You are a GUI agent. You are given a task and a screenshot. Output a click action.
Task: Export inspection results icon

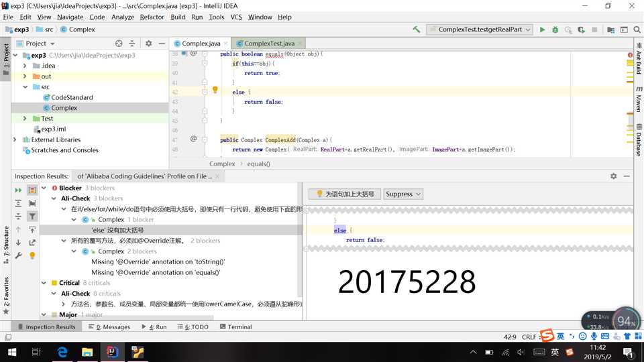pos(32,243)
